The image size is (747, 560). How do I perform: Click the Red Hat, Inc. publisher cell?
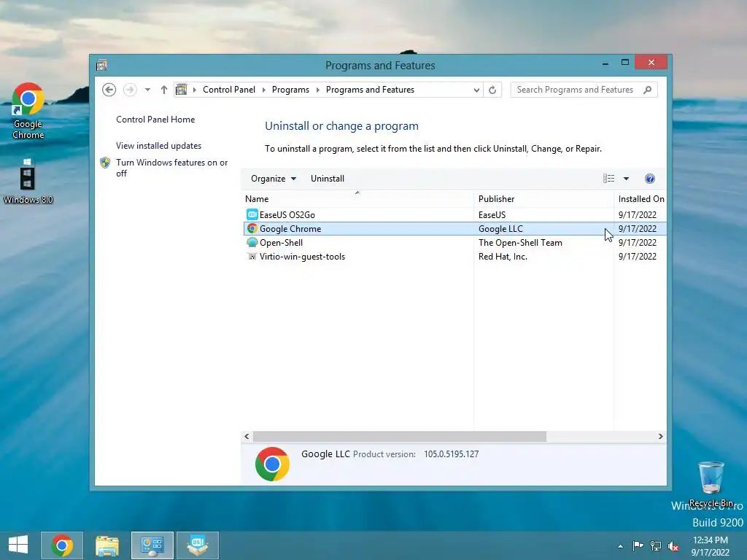pos(503,256)
